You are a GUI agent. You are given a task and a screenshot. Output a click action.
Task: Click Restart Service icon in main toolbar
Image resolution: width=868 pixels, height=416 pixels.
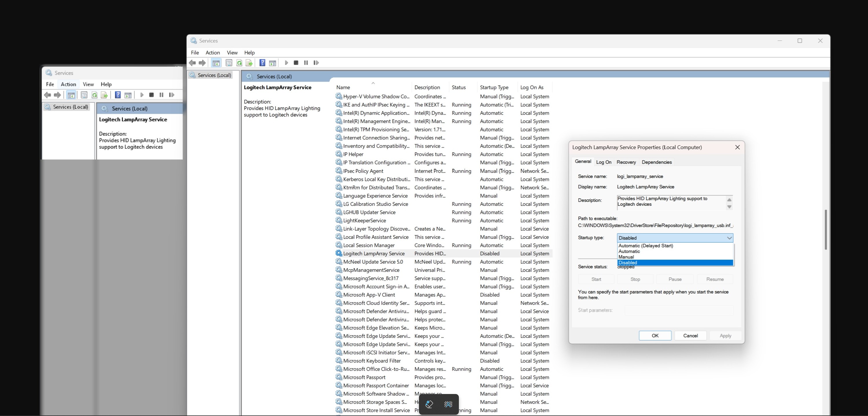pos(316,63)
